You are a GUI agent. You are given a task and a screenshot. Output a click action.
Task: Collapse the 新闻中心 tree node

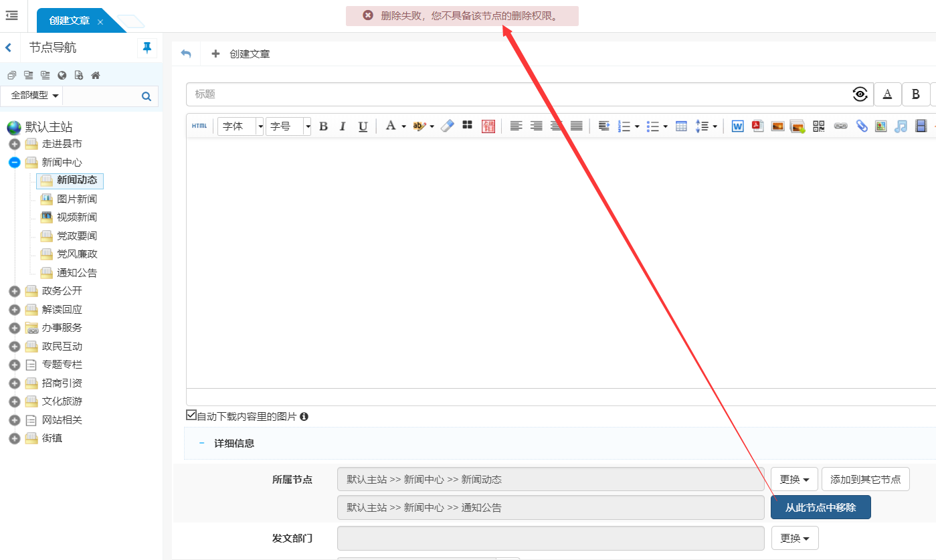pos(14,163)
